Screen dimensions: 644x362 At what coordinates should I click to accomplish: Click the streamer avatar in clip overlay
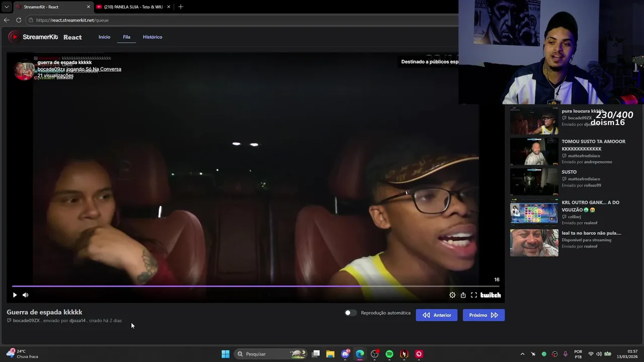point(24,71)
